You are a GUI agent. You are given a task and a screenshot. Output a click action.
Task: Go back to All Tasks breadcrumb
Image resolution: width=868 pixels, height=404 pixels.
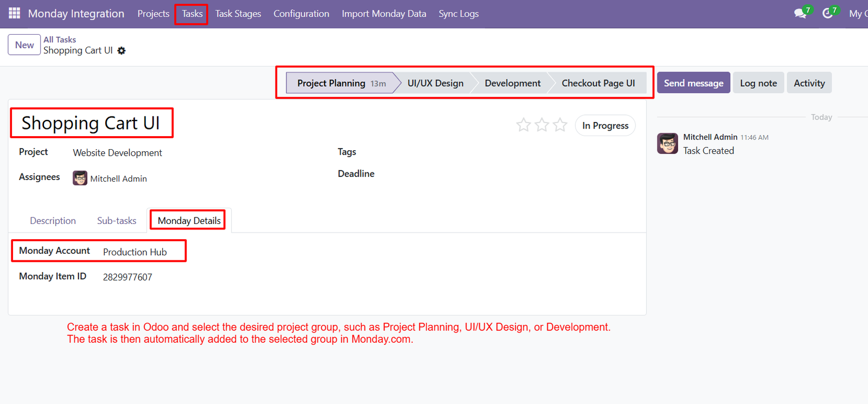(60, 40)
